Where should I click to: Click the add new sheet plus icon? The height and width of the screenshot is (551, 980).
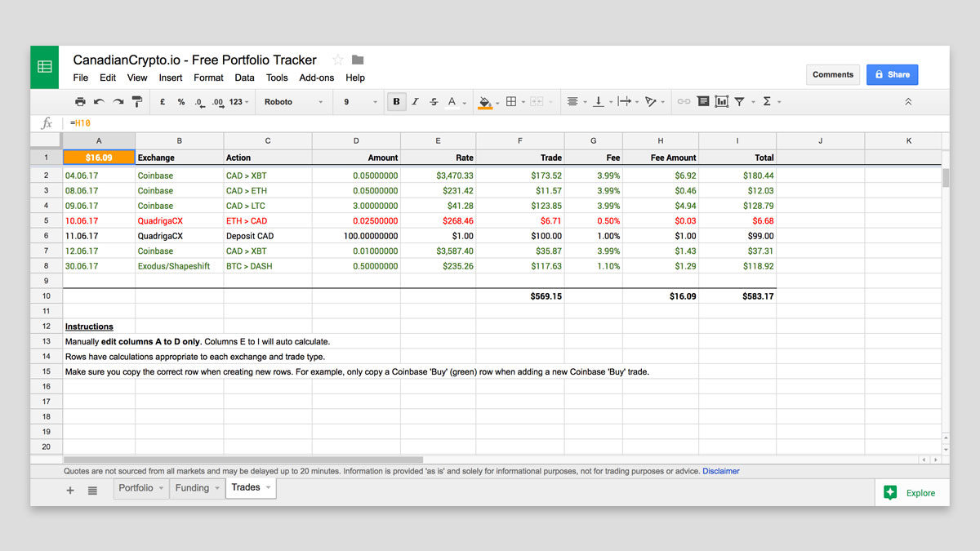click(70, 491)
